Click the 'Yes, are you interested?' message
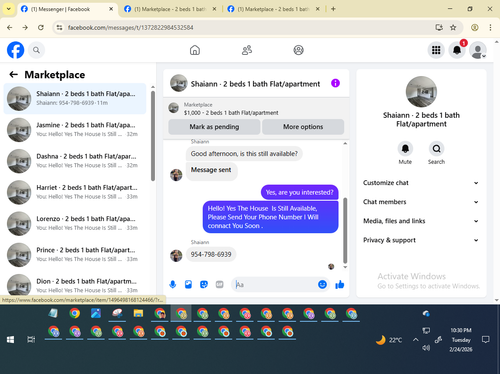This screenshot has width=500, height=374. click(x=299, y=192)
